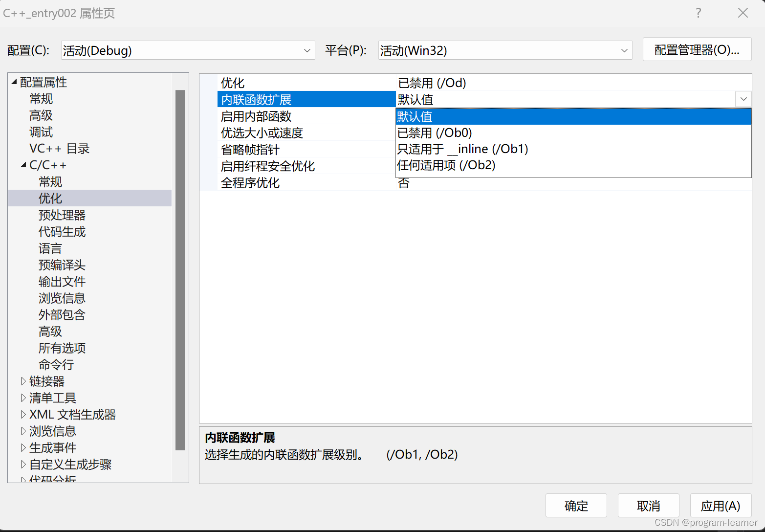This screenshot has width=765, height=532.
Task: Click the 取消 button
Action: (x=649, y=506)
